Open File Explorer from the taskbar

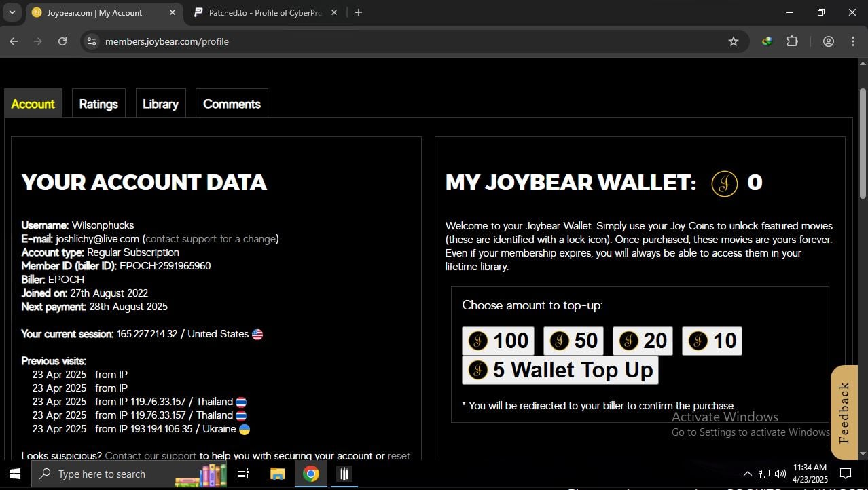click(277, 474)
